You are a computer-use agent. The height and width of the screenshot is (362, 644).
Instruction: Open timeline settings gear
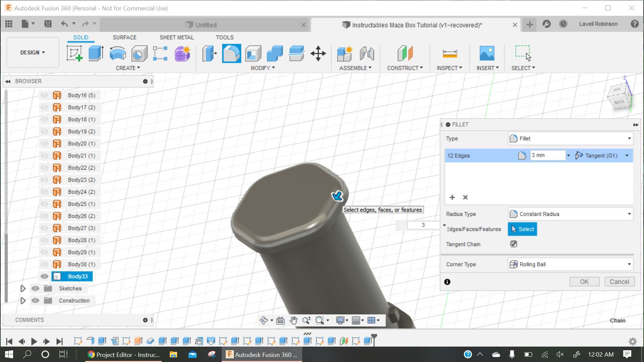[x=633, y=341]
